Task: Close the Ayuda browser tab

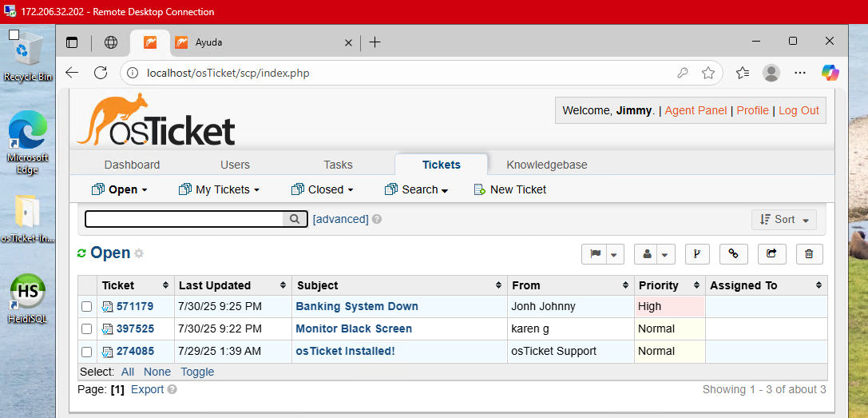Action: 348,42
